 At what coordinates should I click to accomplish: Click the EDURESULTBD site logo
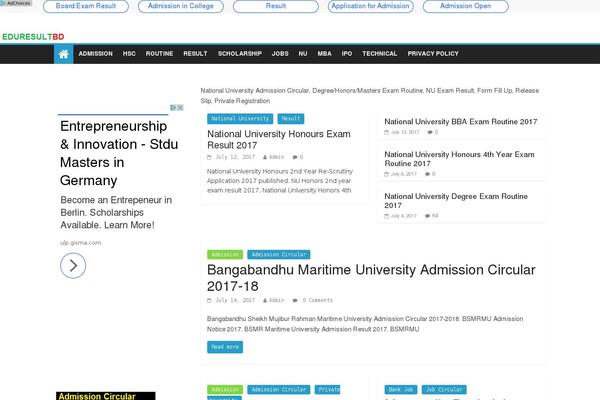(33, 37)
